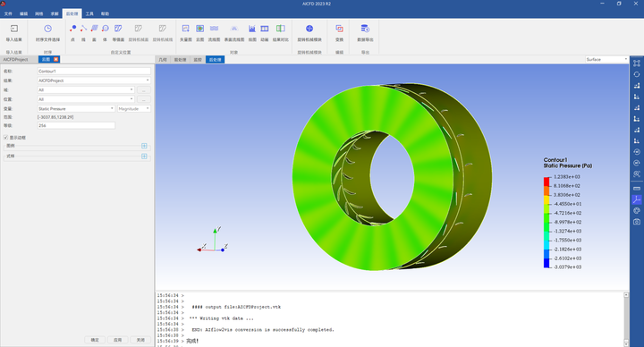Screen dimensions: 644x347
Task: Toggle the 显示边框 show border checkbox
Action: [5, 138]
